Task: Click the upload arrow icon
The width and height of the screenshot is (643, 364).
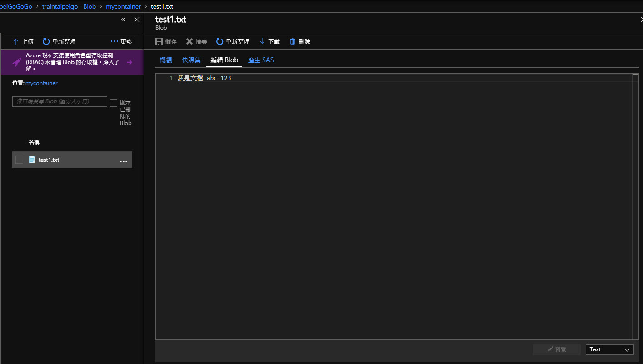Action: click(x=16, y=41)
